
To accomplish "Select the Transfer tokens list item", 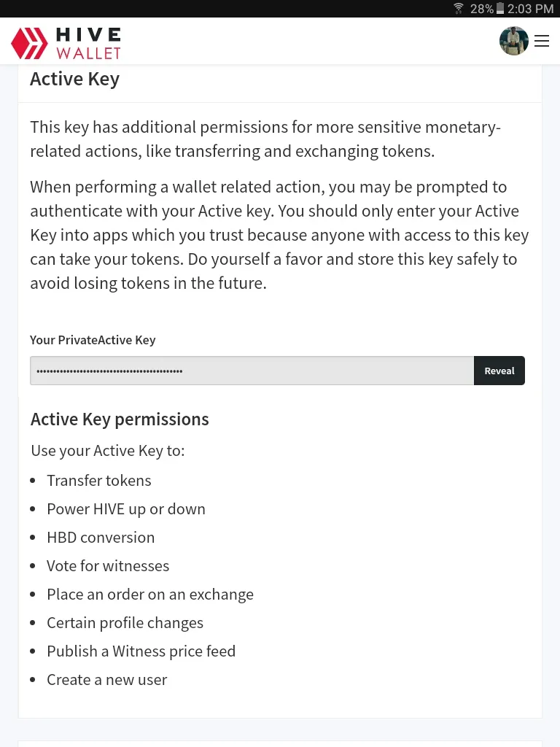I will [99, 480].
